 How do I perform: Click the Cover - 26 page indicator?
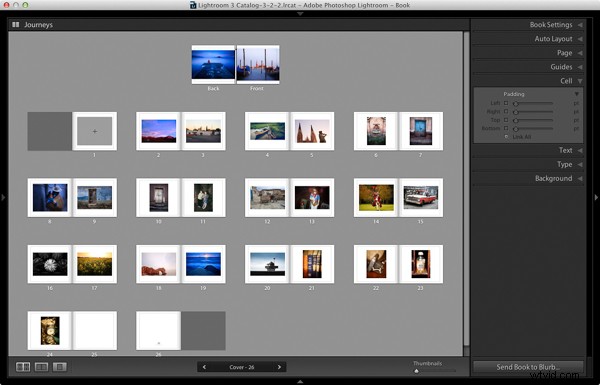(x=242, y=367)
